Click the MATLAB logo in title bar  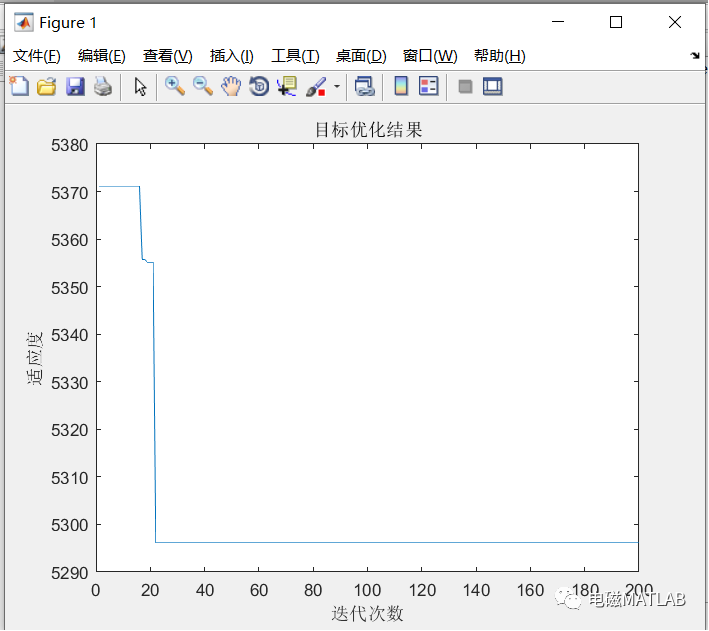pyautogui.click(x=24, y=23)
